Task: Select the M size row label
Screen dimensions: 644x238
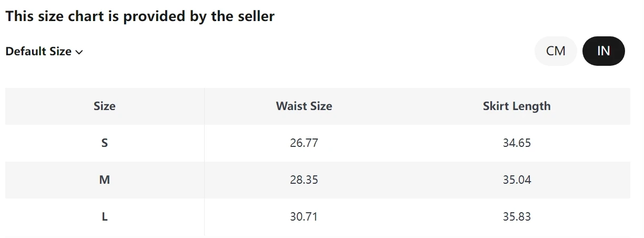Action: (x=105, y=180)
